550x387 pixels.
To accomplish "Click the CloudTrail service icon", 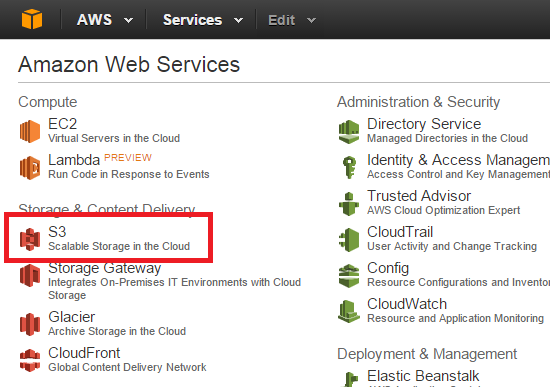I will [349, 240].
